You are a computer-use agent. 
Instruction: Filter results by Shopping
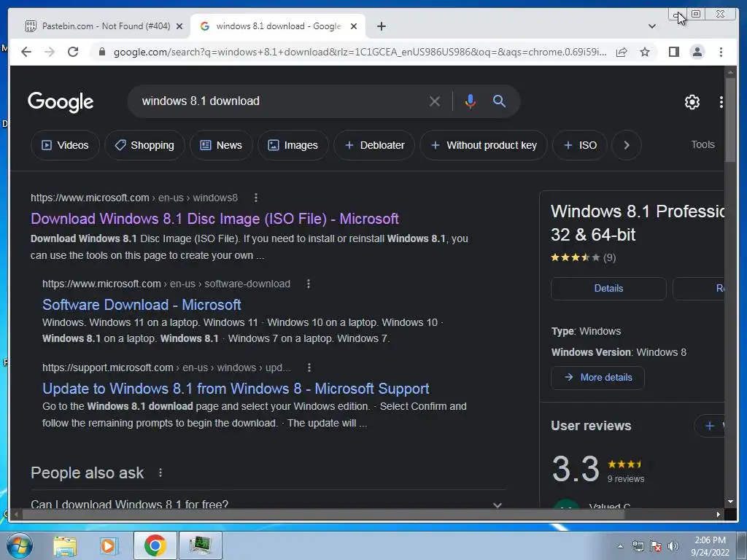[144, 145]
